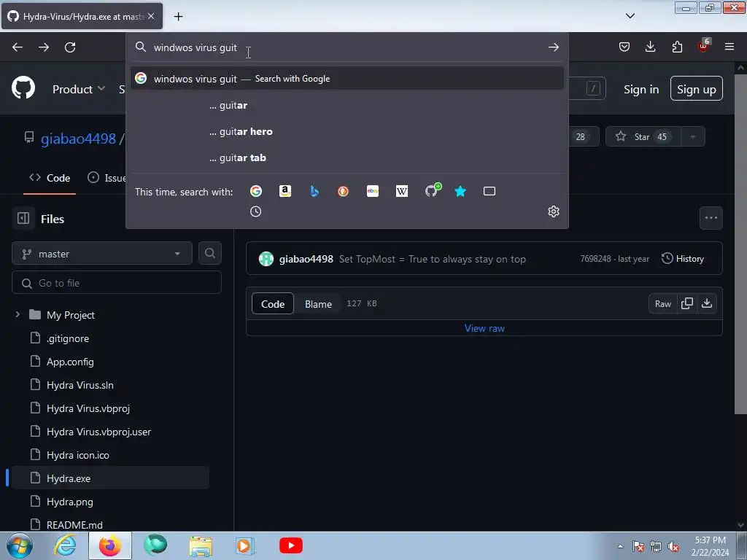
Task: Open the .gitignore file
Action: pos(68,338)
